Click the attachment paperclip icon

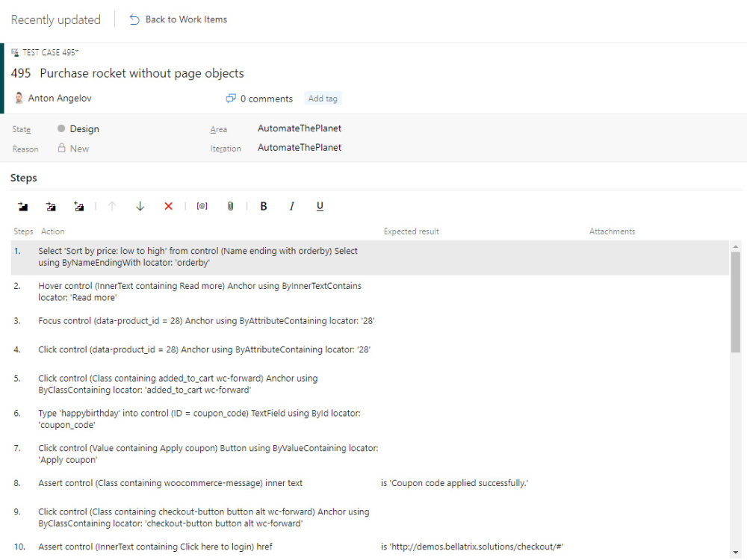[230, 206]
